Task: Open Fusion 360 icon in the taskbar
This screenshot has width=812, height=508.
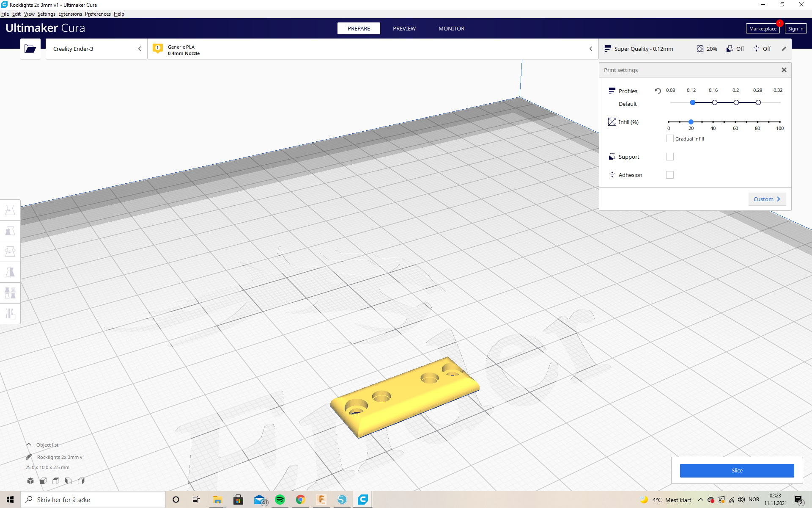Action: pos(321,500)
